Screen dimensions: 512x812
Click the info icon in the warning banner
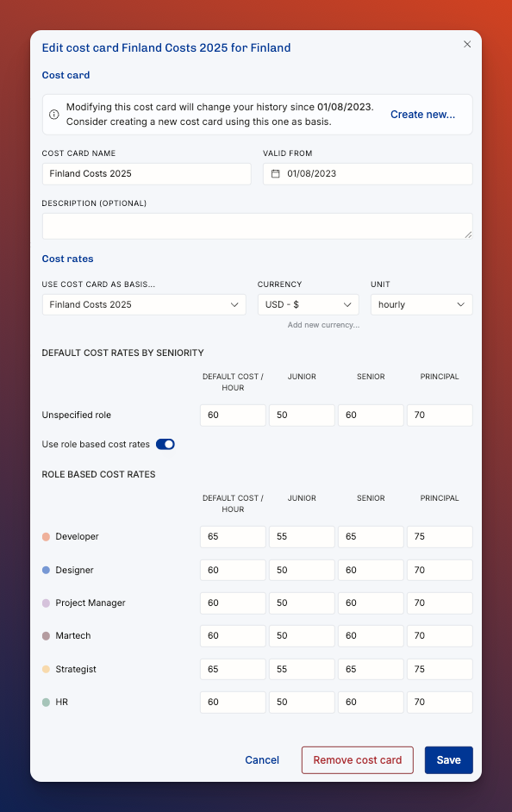(x=53, y=115)
